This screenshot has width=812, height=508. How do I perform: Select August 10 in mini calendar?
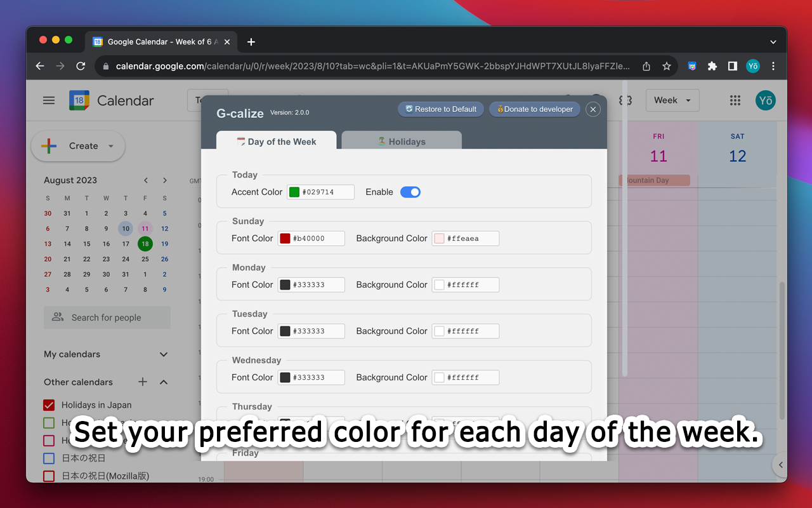126,229
